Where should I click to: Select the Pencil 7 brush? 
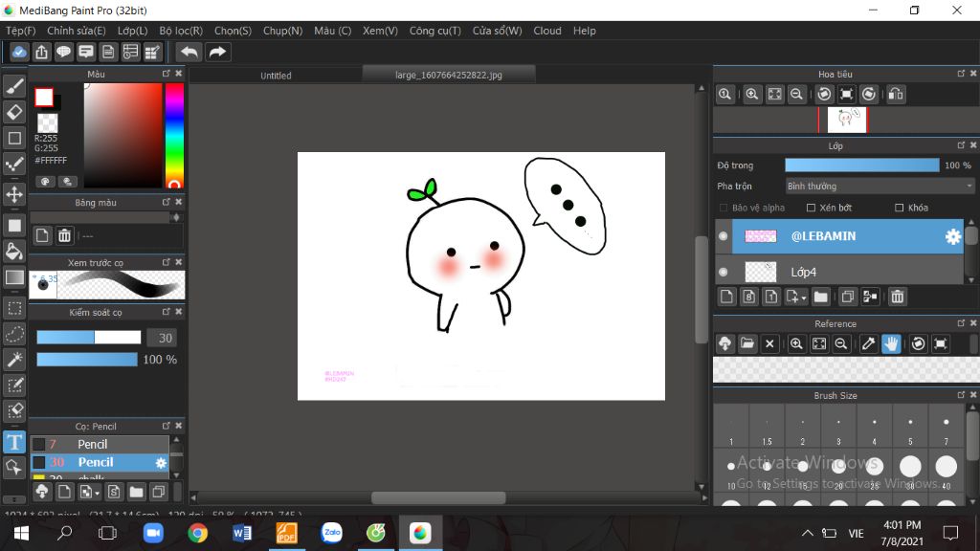point(100,444)
